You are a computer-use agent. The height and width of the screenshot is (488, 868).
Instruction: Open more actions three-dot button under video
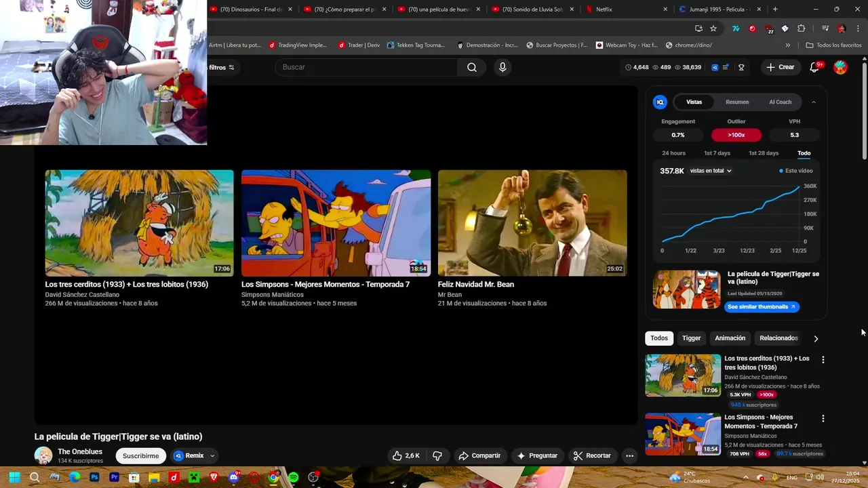(x=629, y=455)
